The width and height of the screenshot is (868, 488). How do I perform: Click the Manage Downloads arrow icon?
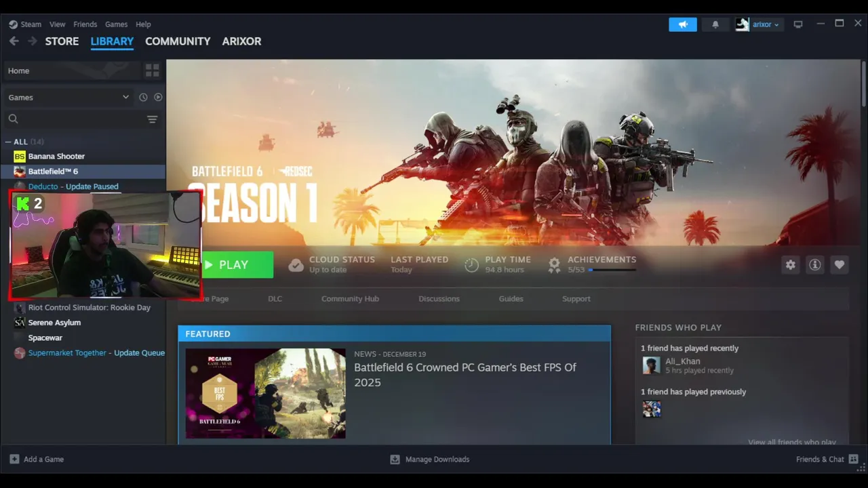(x=395, y=459)
